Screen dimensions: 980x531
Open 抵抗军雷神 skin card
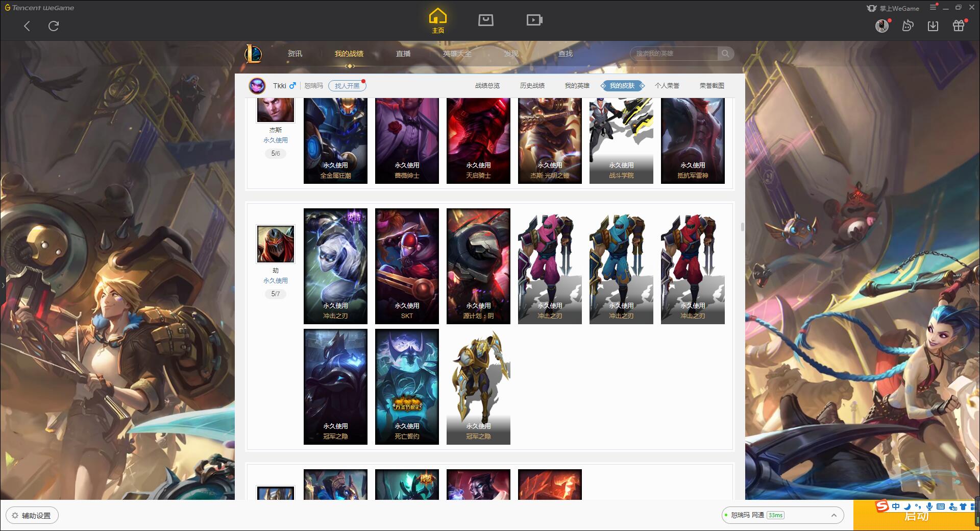693,141
